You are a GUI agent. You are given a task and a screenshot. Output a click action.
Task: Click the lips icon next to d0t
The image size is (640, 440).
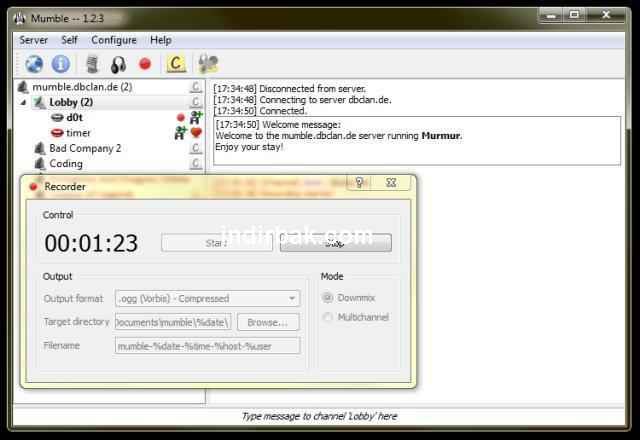click(57, 118)
